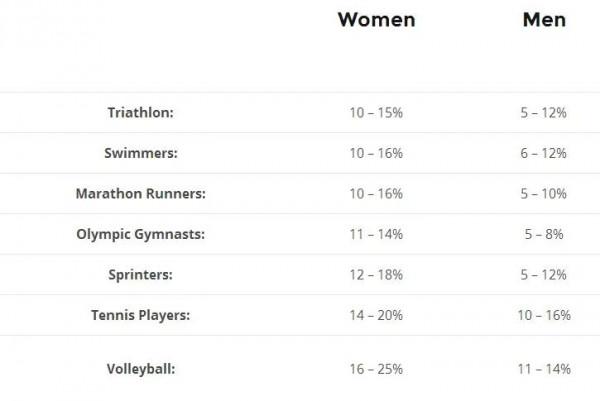Click the men's Volleyball value 11 – 14%
The width and height of the screenshot is (600, 401).
point(543,369)
